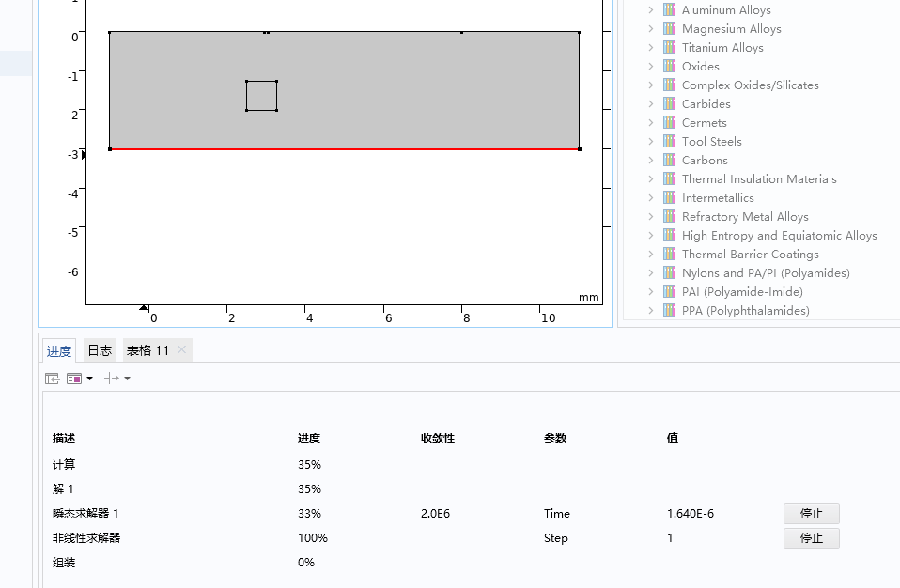Select the small square domain in the geometry
900x588 pixels.
(x=261, y=96)
